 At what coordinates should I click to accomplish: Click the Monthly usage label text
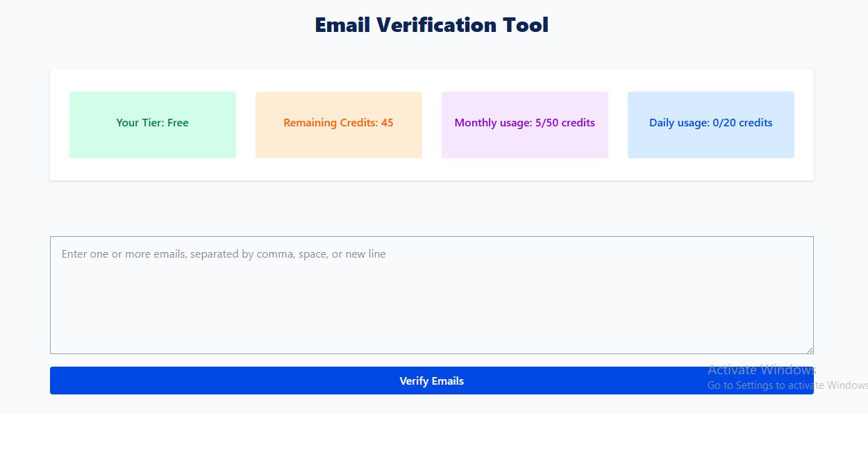(493, 123)
